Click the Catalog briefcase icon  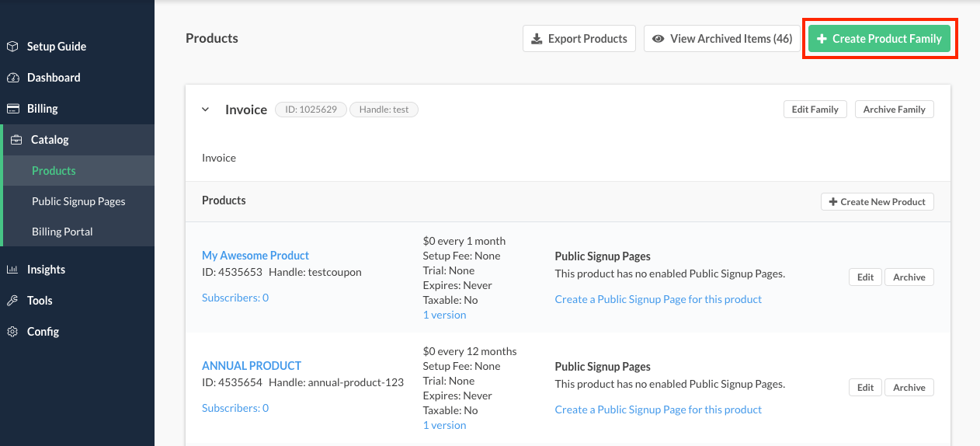pos(16,140)
